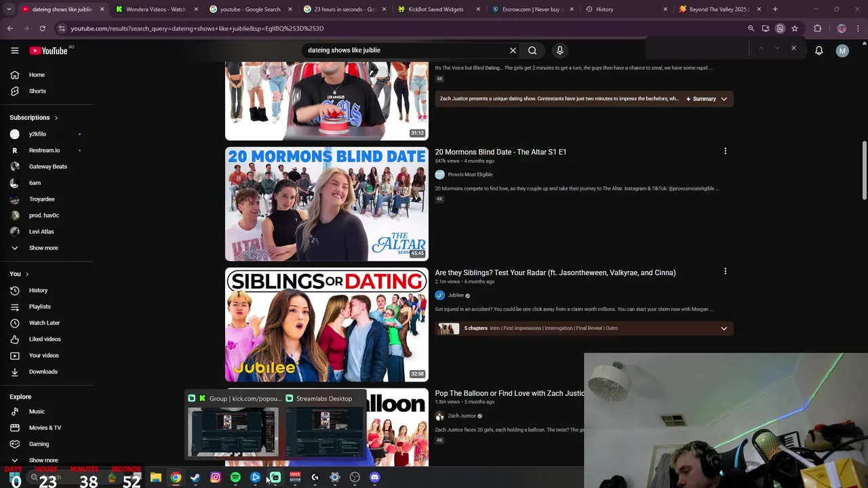Screen dimensions: 868x488
Task: Click the zoom magnifier icon in address bar
Action: click(751, 28)
